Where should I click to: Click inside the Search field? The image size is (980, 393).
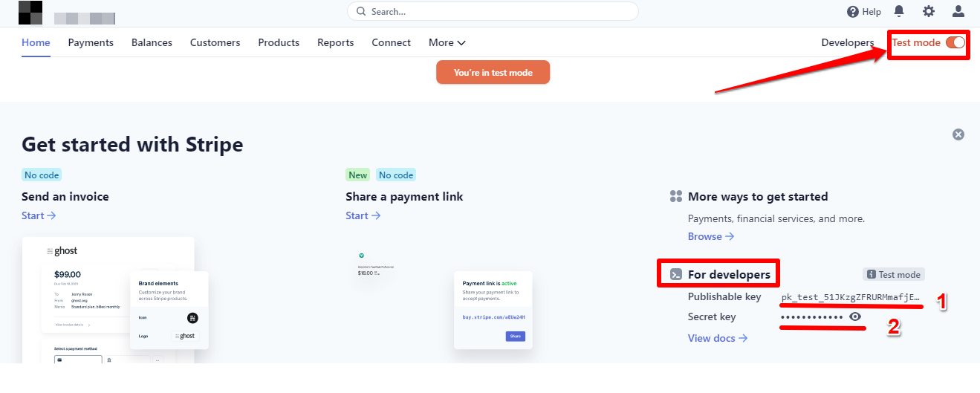498,12
